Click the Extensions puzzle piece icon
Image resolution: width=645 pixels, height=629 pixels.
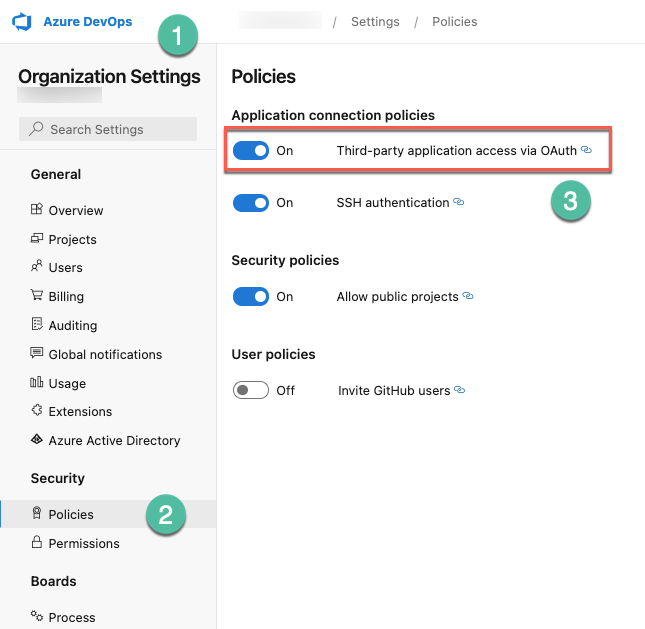[37, 410]
